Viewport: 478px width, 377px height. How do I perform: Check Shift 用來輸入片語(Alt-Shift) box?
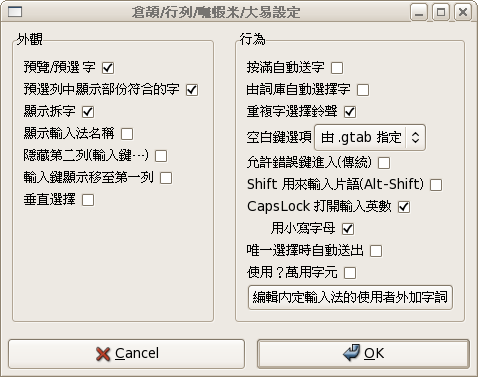[x=436, y=185]
